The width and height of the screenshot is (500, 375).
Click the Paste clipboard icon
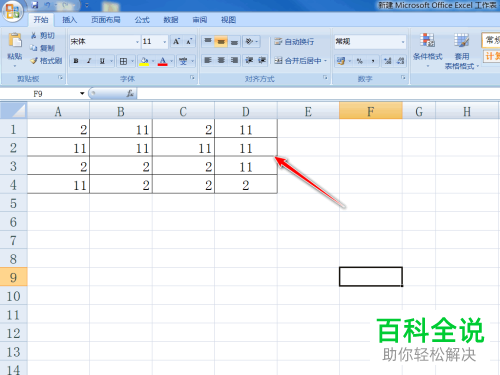[x=15, y=40]
